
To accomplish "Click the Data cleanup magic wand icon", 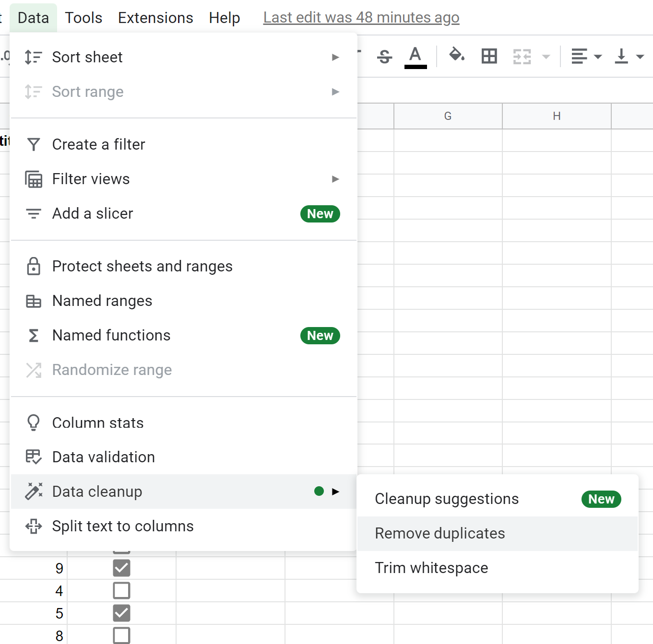I will click(34, 491).
